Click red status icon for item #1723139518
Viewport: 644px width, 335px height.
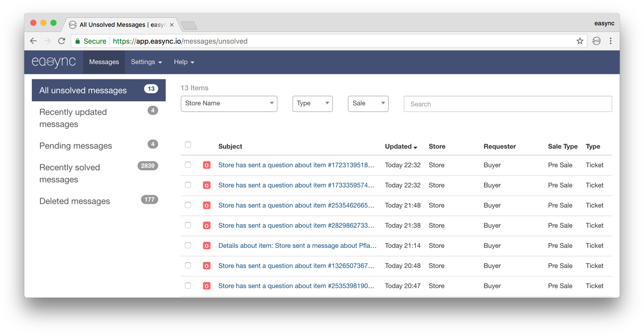(206, 165)
